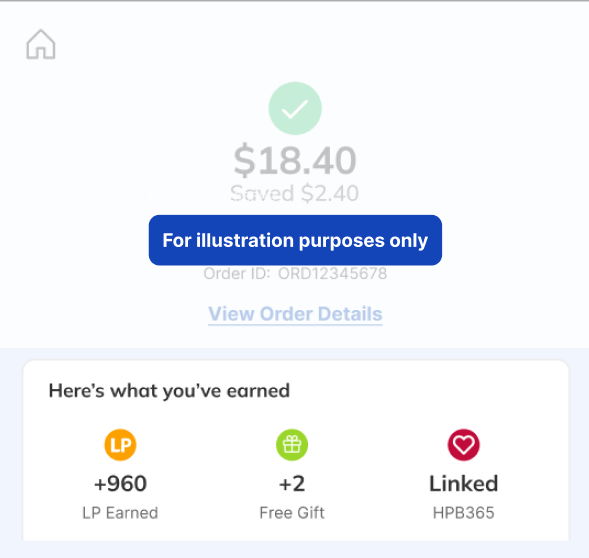
Task: Go to the Home icon
Action: tap(41, 44)
